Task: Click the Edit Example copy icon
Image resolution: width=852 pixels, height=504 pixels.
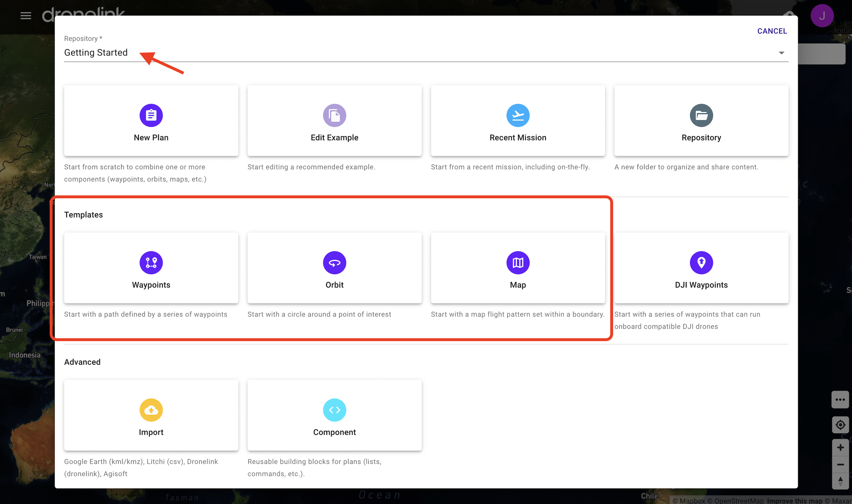Action: click(334, 115)
